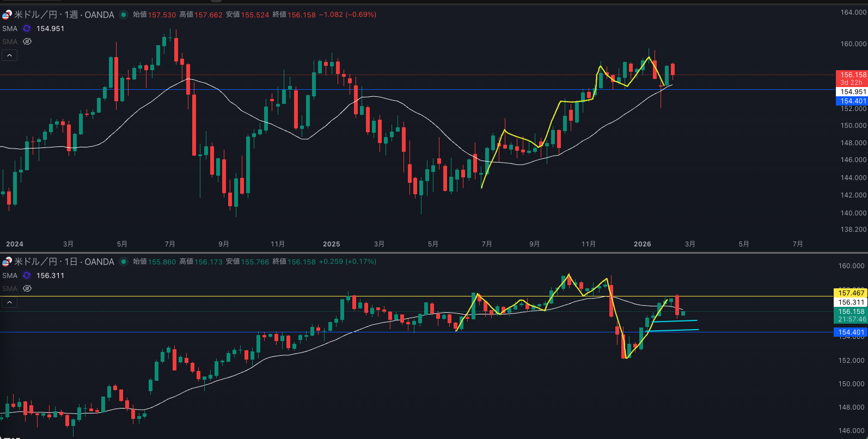Click the blue 154.401 price label on weekly axis
The image size is (868, 439).
click(x=852, y=101)
